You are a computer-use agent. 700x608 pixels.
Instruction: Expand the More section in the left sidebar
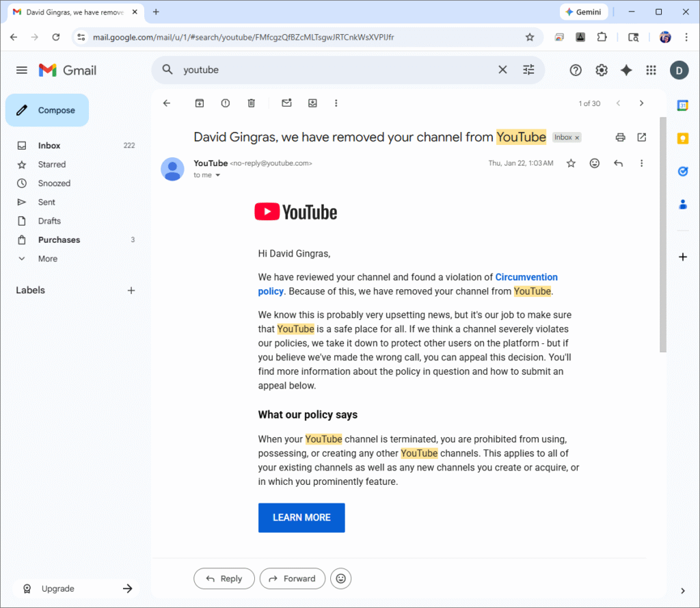click(x=48, y=259)
